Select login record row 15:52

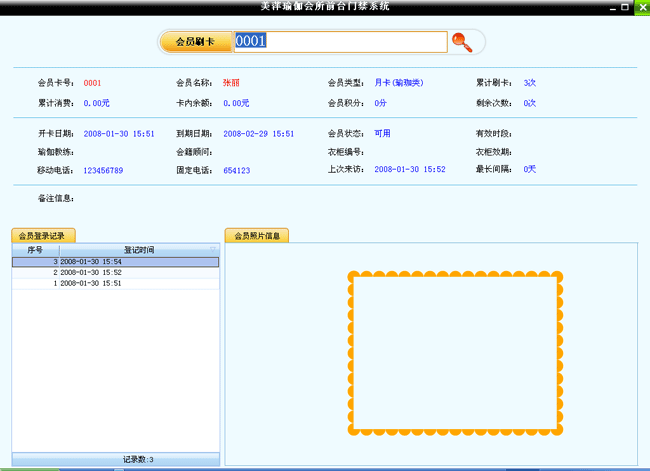115,272
